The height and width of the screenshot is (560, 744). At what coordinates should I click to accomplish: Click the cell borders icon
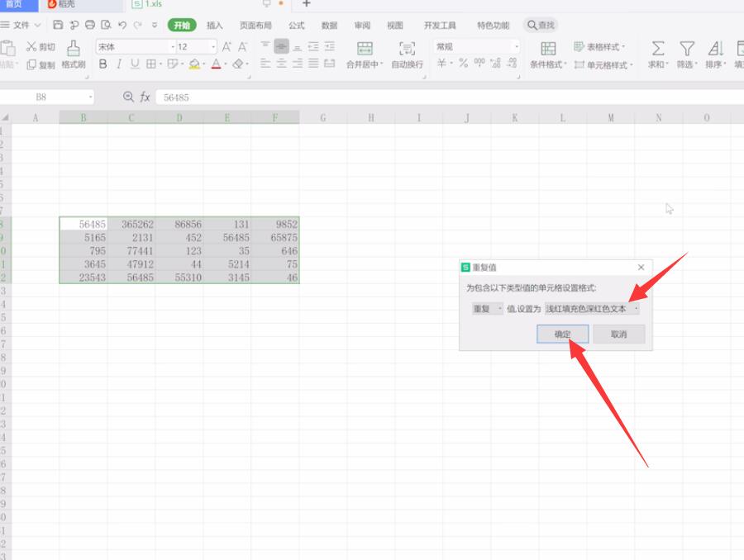coord(151,64)
